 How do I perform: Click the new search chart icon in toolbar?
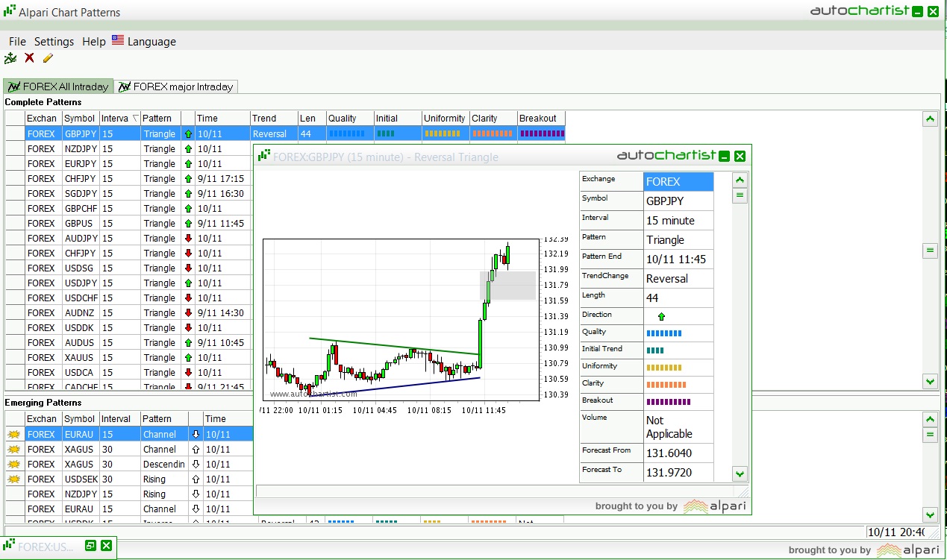[10, 58]
